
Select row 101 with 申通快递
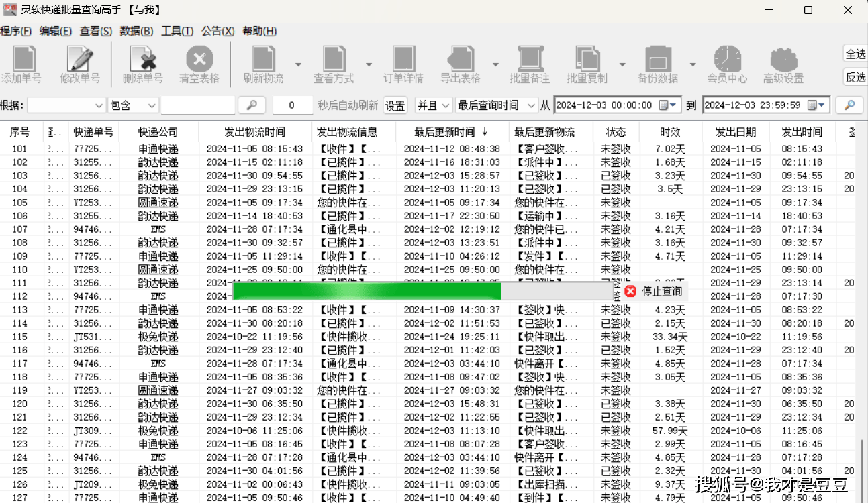[427, 149]
